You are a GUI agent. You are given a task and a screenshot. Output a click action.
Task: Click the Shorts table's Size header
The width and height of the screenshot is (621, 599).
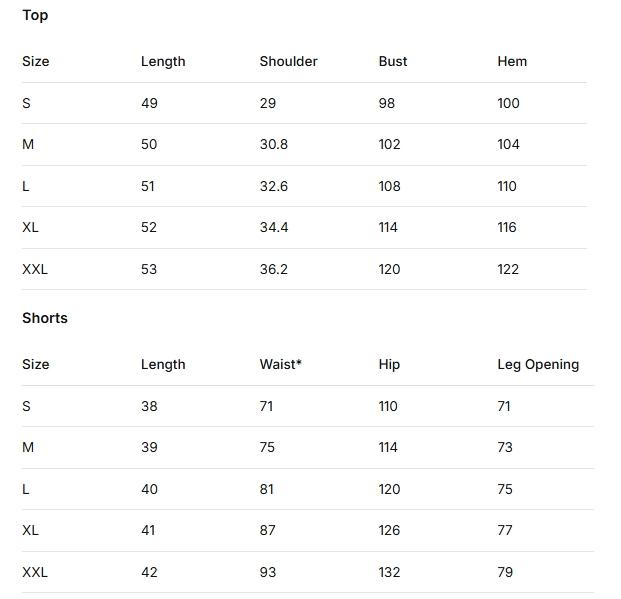[x=35, y=364]
